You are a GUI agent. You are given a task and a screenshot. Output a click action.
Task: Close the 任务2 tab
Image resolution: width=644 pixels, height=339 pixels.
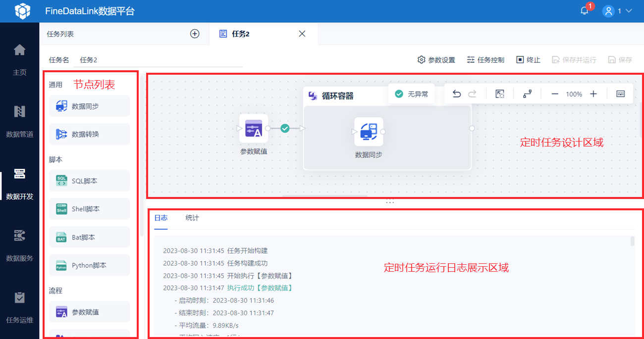click(302, 34)
